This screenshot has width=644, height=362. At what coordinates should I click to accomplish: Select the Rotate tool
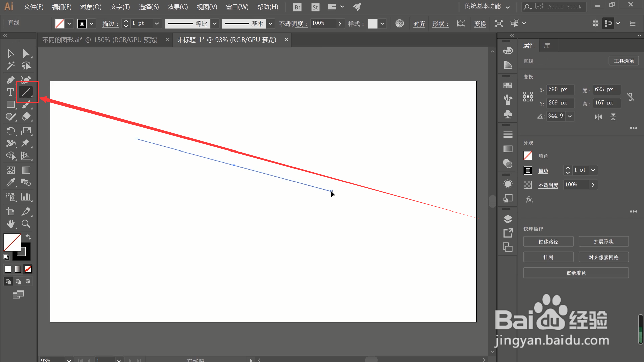[x=10, y=131]
